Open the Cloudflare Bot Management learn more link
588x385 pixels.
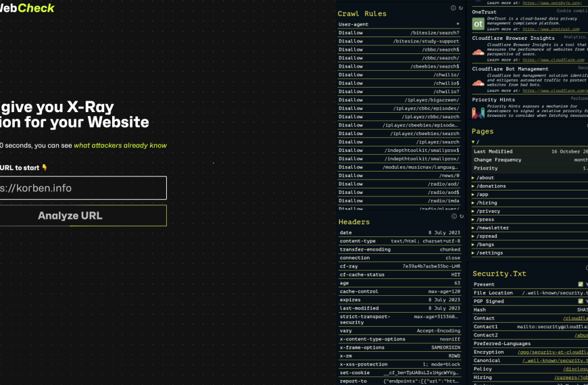click(x=555, y=91)
